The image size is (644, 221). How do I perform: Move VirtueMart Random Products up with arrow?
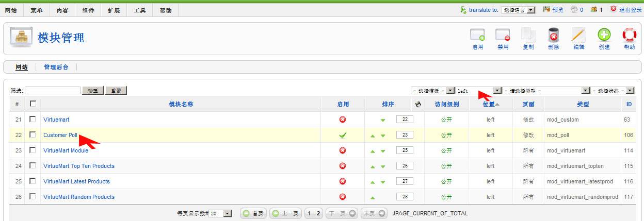click(x=373, y=197)
